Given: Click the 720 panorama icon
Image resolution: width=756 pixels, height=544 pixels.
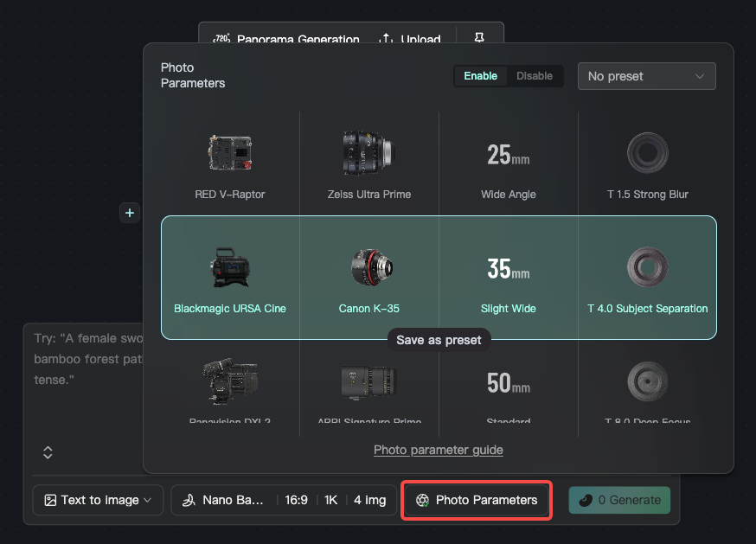Looking at the screenshot, I should pyautogui.click(x=221, y=38).
